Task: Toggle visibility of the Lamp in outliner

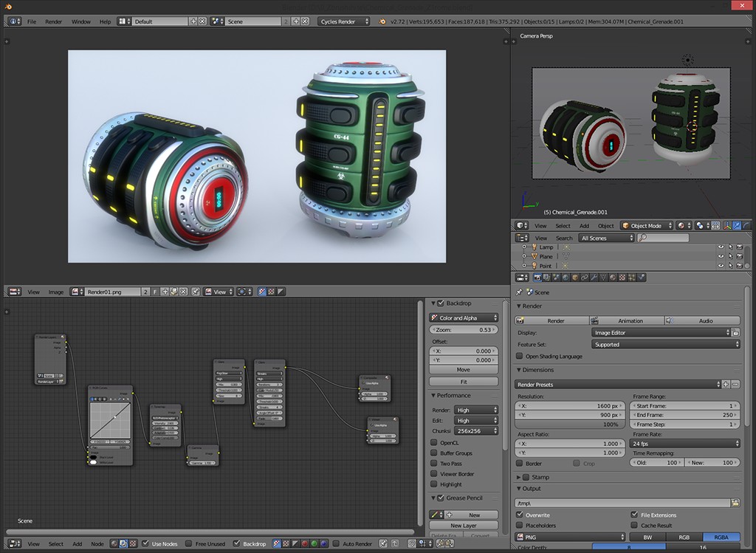Action: point(721,247)
